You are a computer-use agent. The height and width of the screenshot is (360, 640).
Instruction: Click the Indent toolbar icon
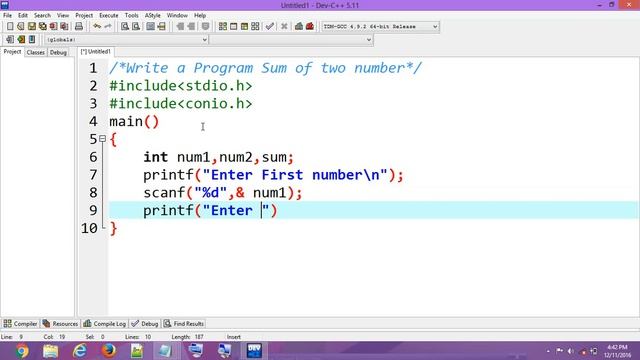180,27
